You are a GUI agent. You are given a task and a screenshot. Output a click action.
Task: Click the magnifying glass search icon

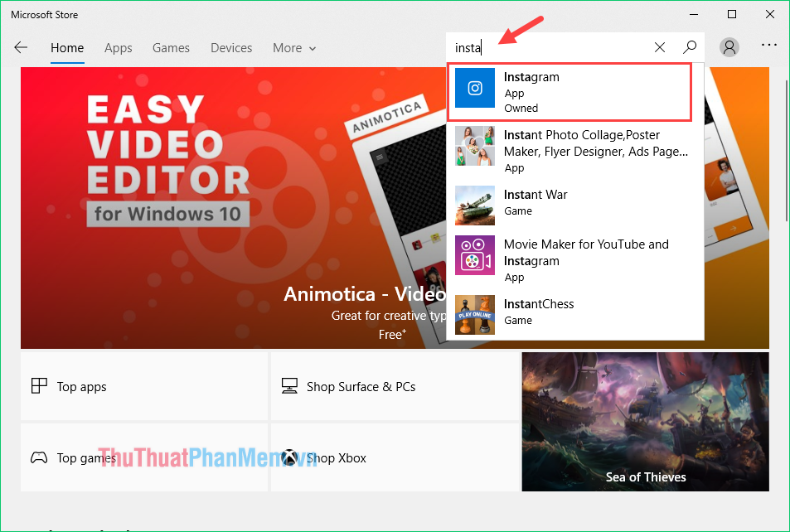point(690,48)
